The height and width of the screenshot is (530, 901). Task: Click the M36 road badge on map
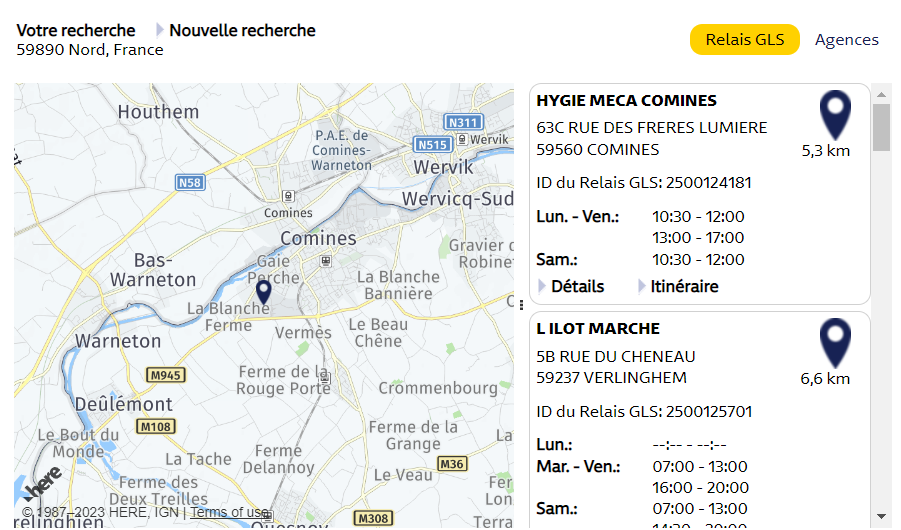point(452,463)
